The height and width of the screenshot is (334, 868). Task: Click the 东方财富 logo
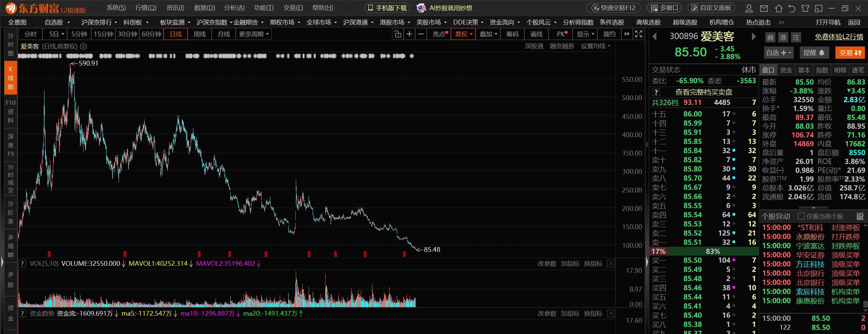46,8
